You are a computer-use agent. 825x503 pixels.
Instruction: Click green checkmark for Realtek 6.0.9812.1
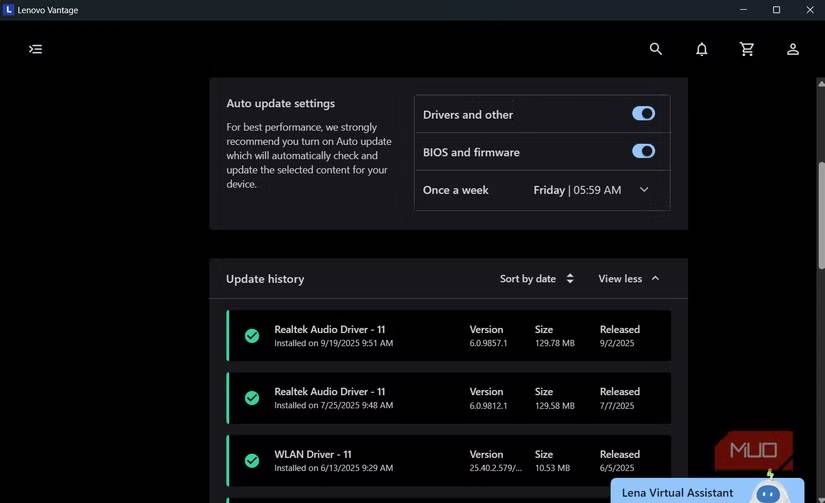252,398
